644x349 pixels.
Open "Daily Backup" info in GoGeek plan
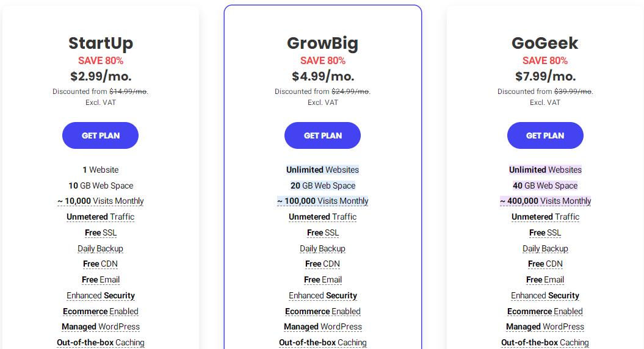[545, 249]
